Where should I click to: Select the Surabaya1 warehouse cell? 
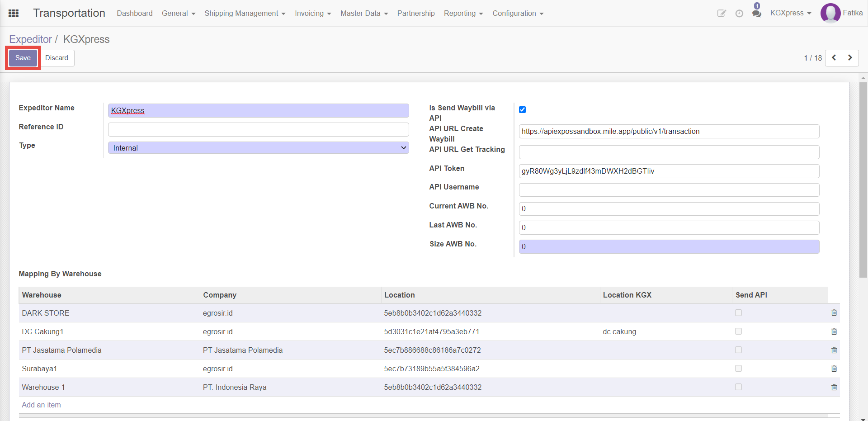(x=109, y=369)
